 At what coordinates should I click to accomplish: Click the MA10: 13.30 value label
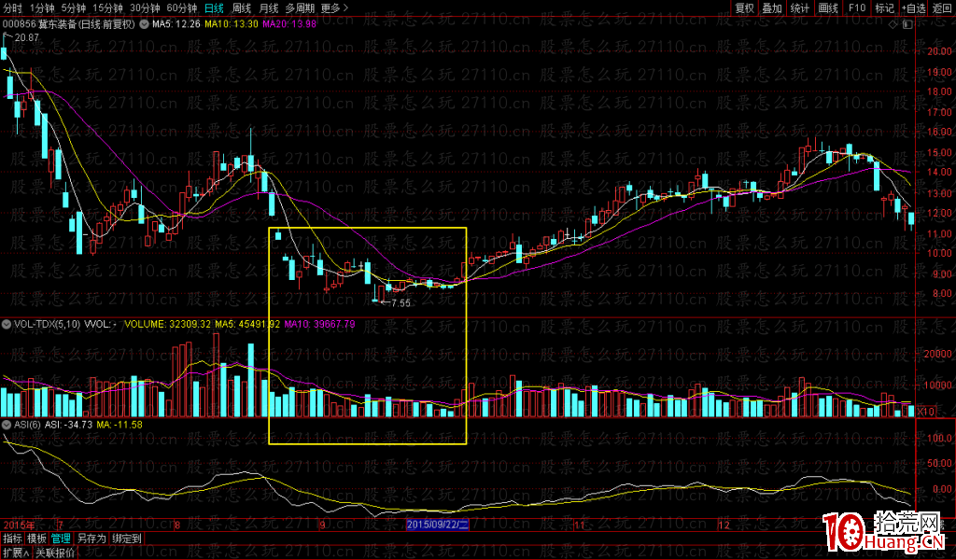click(232, 24)
